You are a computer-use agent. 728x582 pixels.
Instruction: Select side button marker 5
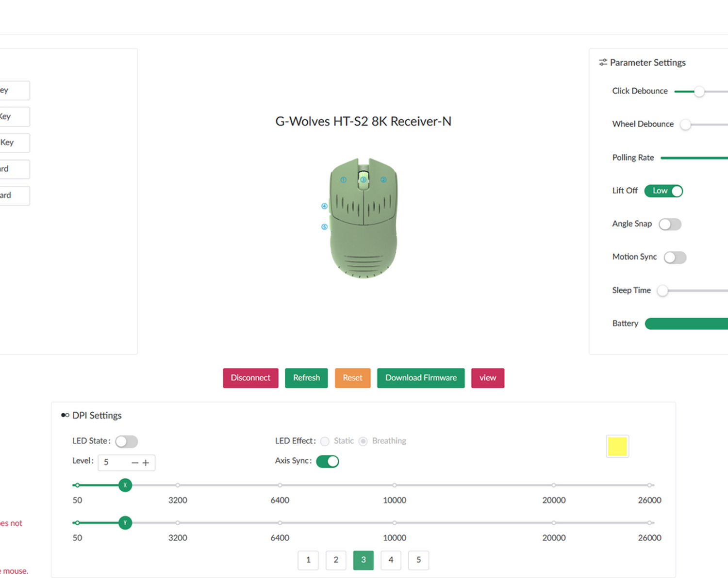point(324,227)
